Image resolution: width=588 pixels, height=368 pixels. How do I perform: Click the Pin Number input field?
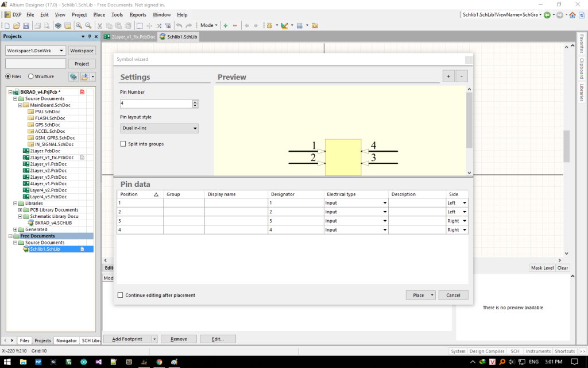pyautogui.click(x=155, y=103)
